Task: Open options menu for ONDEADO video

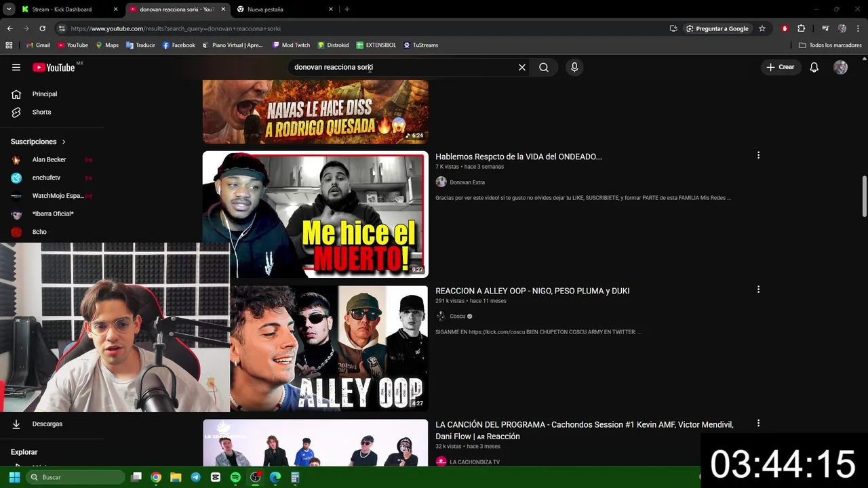Action: pos(758,155)
